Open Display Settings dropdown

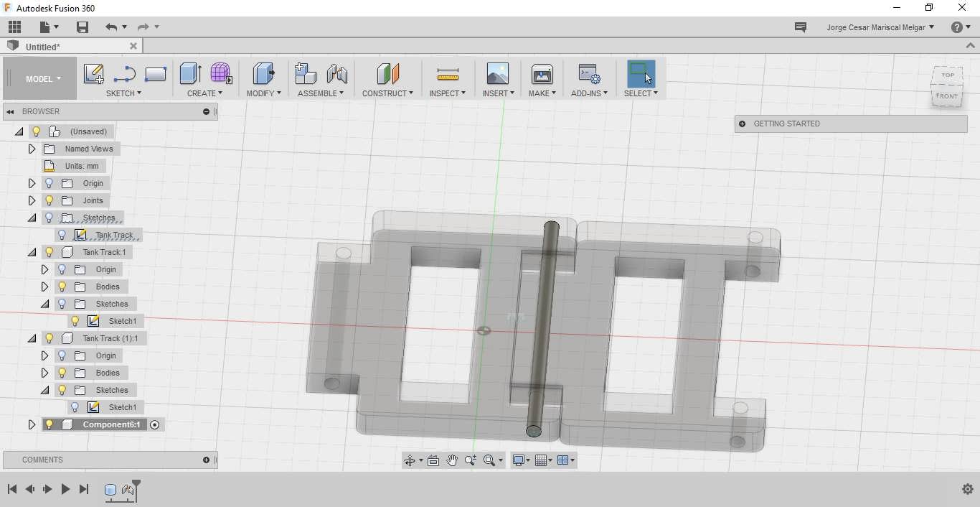click(520, 460)
